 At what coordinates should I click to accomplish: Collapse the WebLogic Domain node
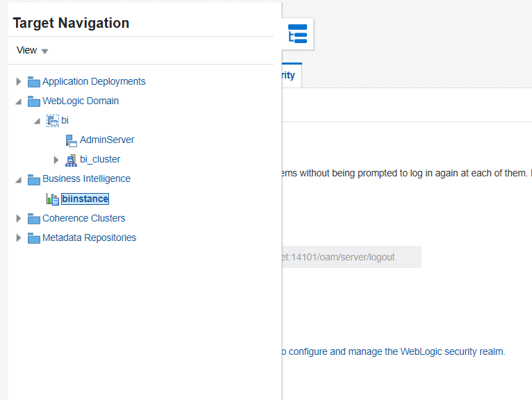coord(19,101)
